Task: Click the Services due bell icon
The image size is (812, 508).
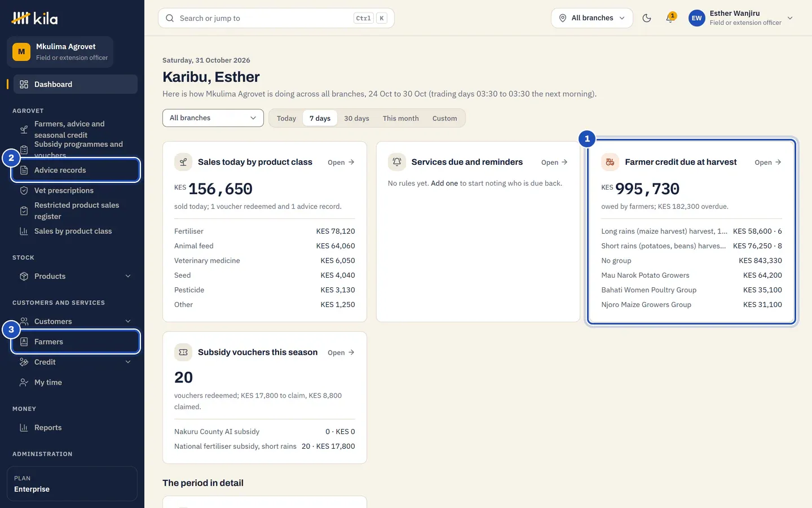Action: 397,162
